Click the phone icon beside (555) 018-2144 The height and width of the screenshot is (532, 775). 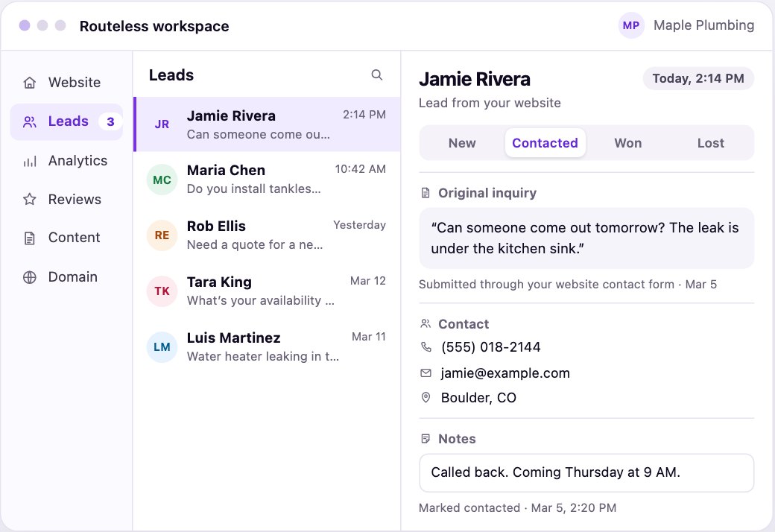(x=426, y=347)
